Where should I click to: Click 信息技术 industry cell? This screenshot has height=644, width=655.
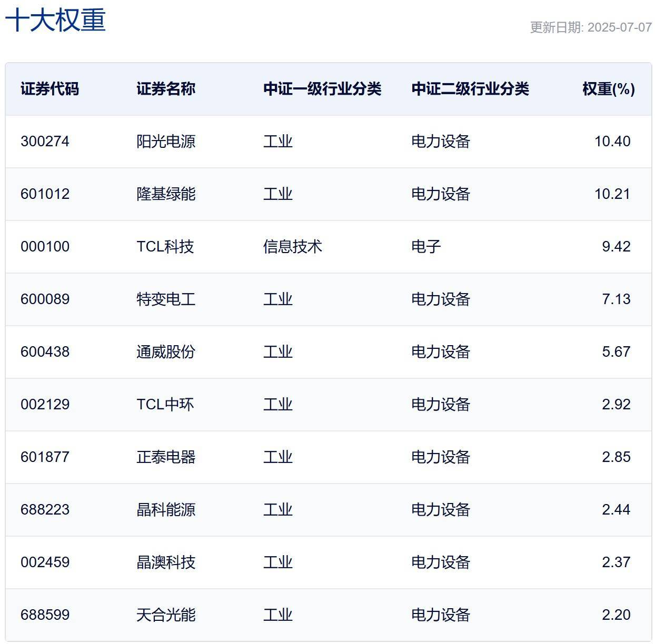tap(292, 247)
